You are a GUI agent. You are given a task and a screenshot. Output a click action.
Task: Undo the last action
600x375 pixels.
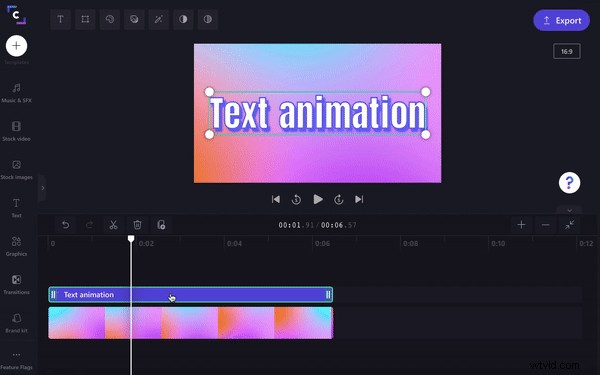pyautogui.click(x=65, y=225)
